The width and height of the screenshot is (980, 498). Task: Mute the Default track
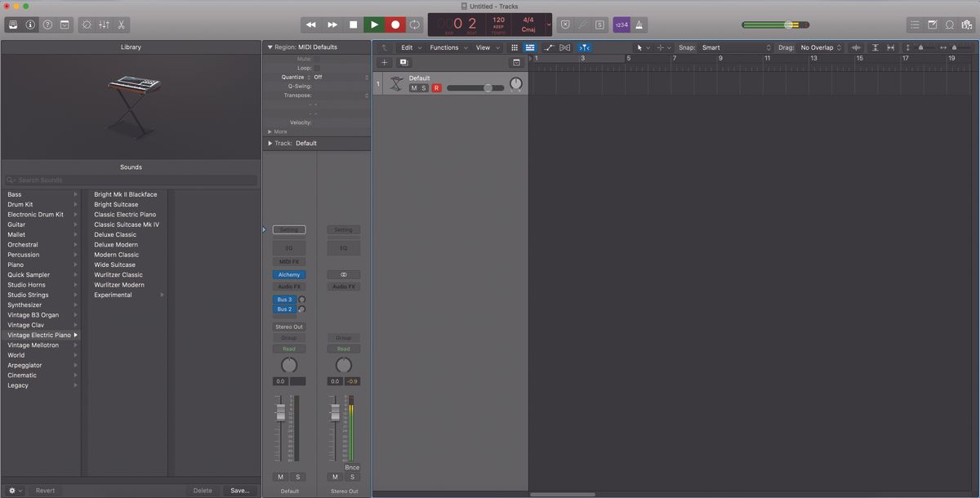414,87
